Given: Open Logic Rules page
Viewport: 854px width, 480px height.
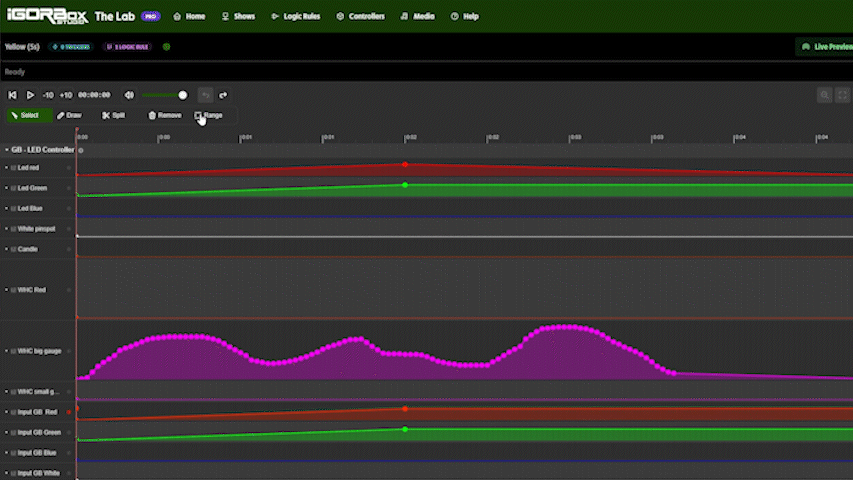Looking at the screenshot, I should [296, 16].
